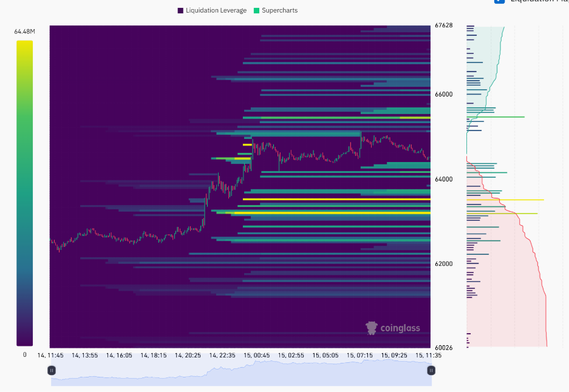Click the 62000 price axis label
Viewport: 569px width, 392px height.
tap(443, 263)
